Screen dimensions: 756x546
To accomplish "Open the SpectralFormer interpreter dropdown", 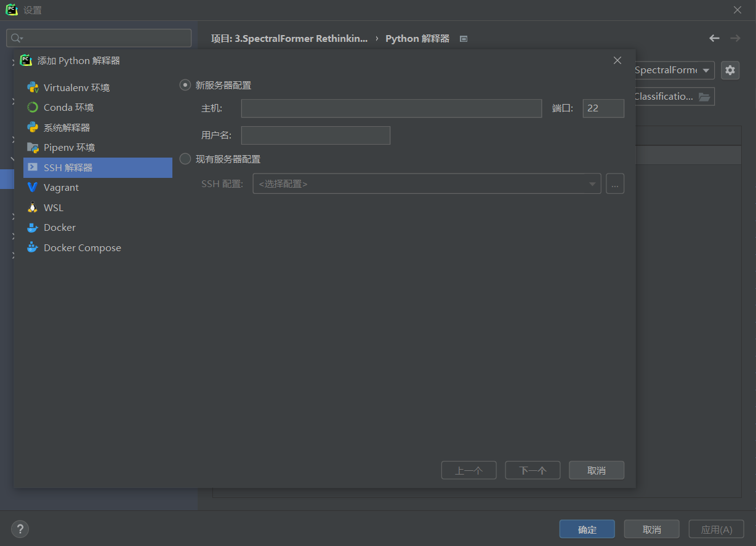I will point(674,70).
